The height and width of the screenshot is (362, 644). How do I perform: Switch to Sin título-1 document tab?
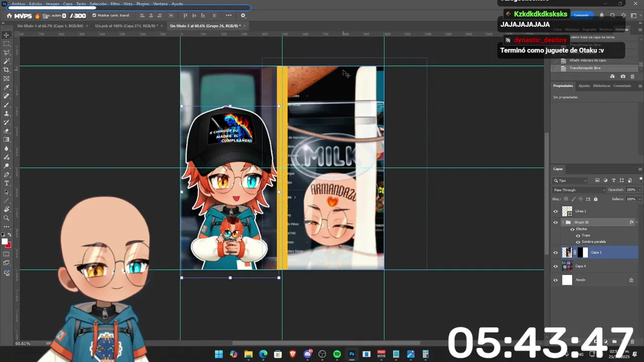pyautogui.click(x=50, y=26)
